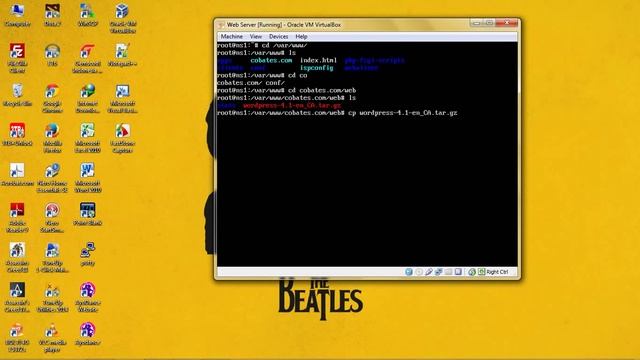
Task: Select the Microsoft Word 2010 shortcut
Action: [87, 178]
